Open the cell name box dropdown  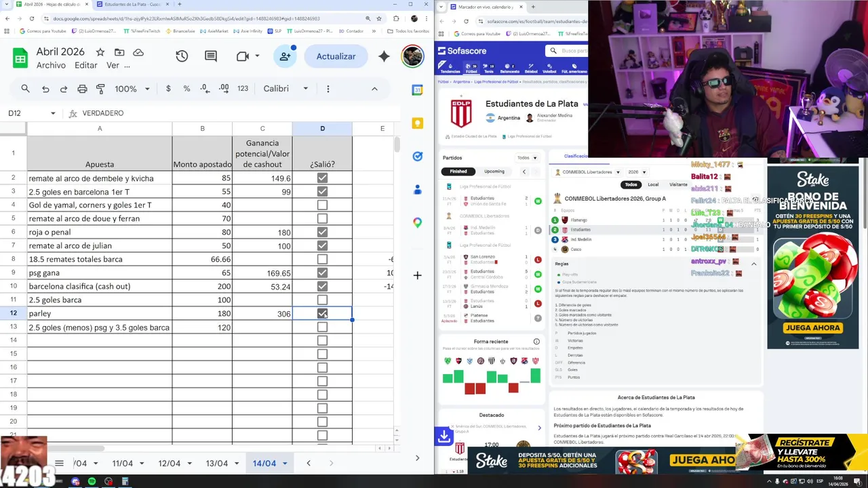click(53, 113)
